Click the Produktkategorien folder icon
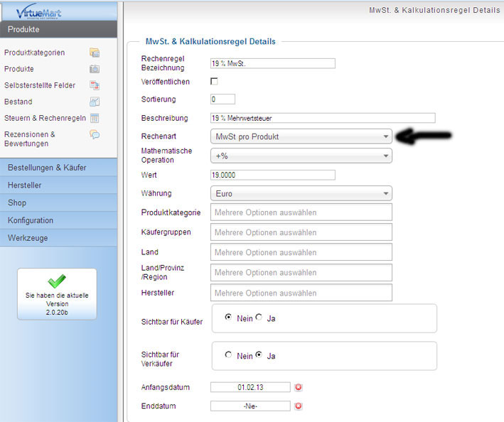 (x=94, y=53)
